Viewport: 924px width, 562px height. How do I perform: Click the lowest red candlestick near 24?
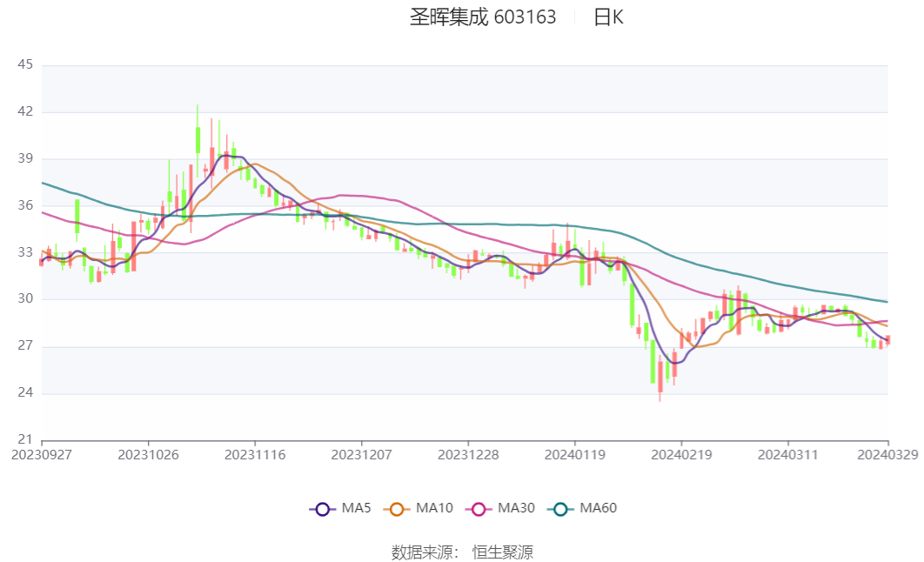660,377
